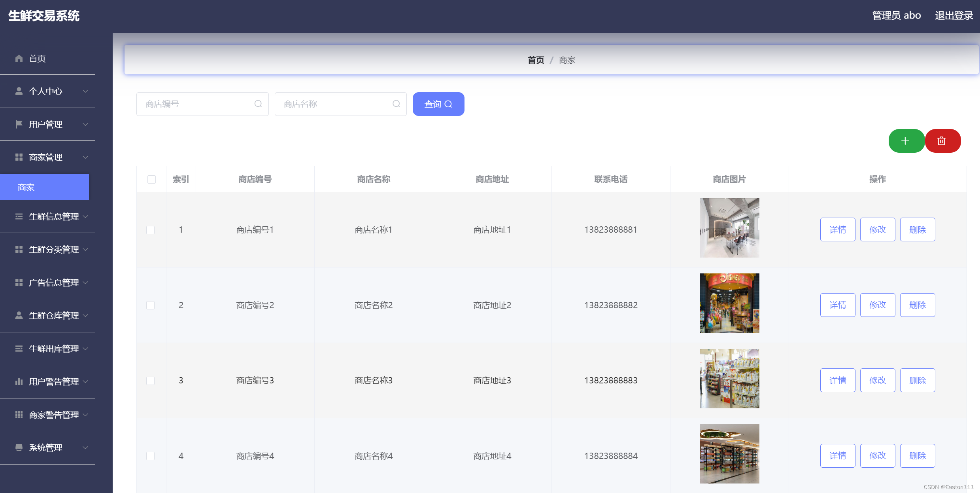Click the flag icon beside 用户管理
The width and height of the screenshot is (980, 493).
(19, 124)
